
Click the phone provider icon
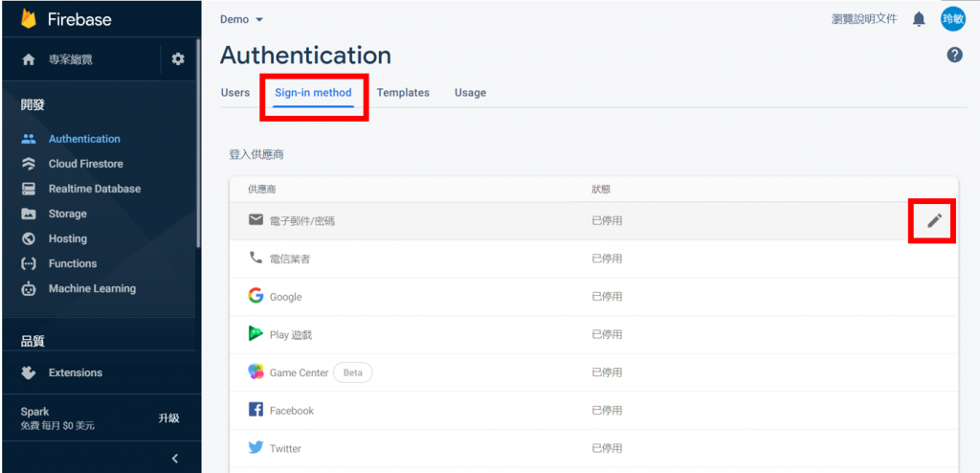point(255,258)
